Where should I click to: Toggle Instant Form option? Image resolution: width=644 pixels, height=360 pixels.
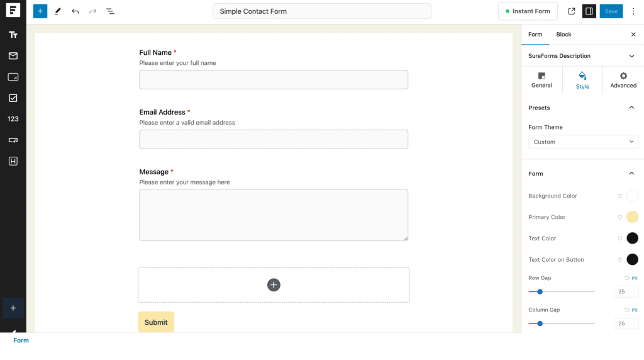tap(528, 11)
